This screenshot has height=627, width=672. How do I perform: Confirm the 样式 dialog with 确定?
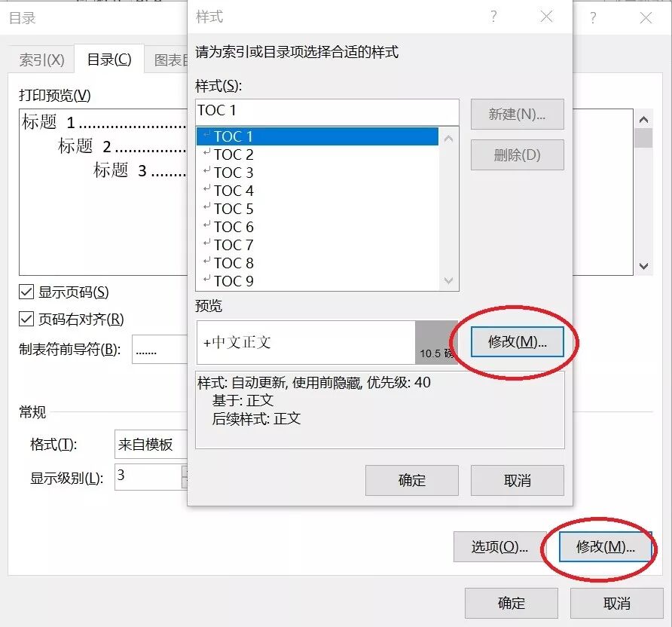tap(412, 480)
